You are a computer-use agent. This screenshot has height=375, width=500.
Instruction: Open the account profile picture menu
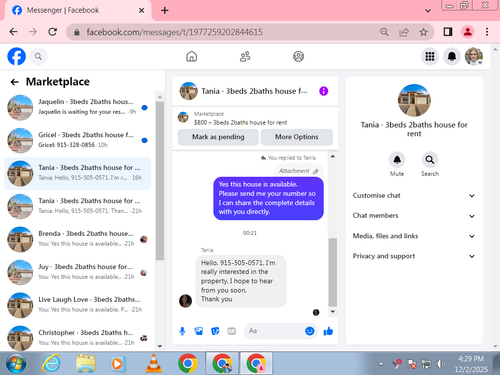474,56
